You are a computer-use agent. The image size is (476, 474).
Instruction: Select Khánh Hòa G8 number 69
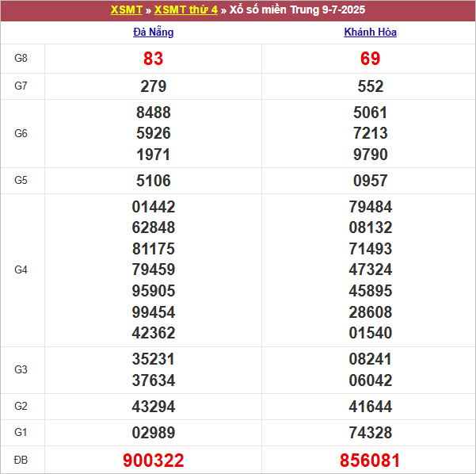tap(370, 59)
